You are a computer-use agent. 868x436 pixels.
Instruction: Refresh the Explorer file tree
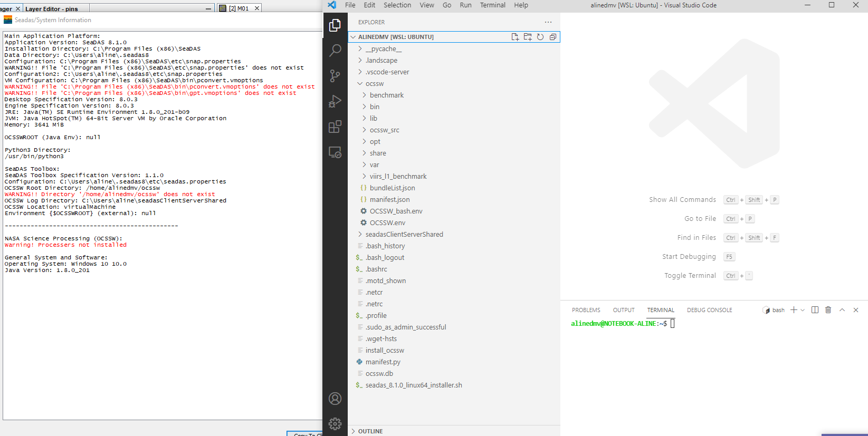[x=540, y=37]
